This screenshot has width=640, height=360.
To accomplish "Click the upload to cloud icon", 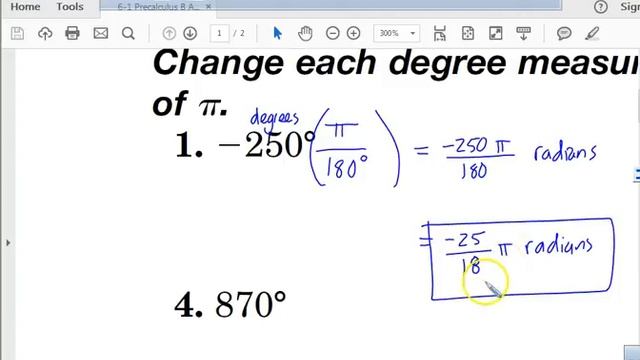I will [45, 33].
